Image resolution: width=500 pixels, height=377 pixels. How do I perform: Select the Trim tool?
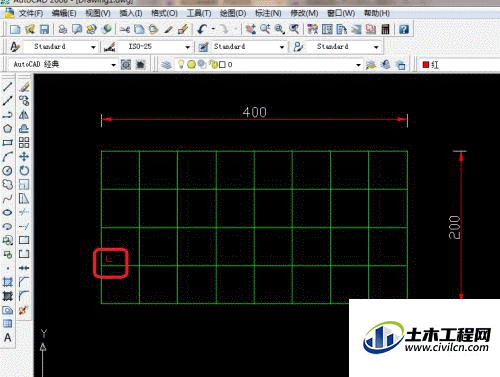[x=24, y=212]
